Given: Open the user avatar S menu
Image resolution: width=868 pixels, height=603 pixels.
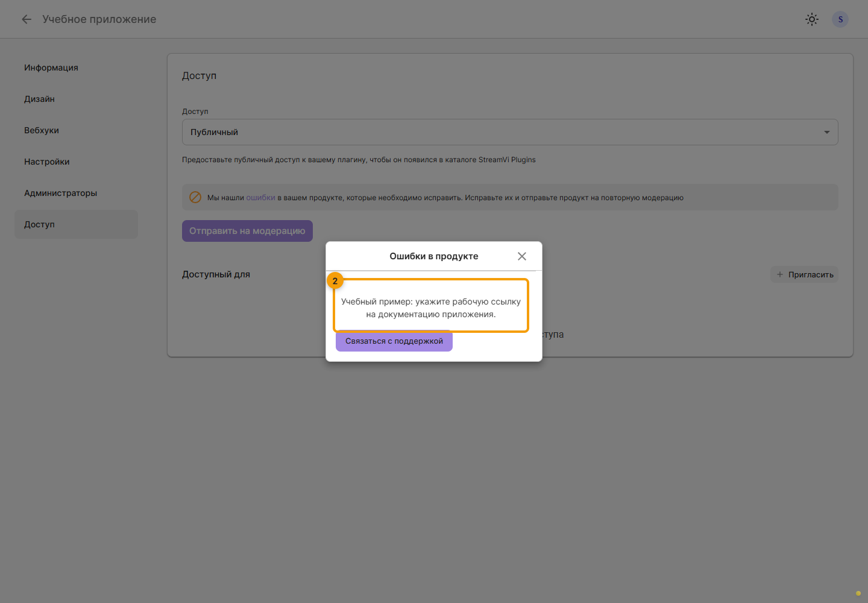Looking at the screenshot, I should coord(840,19).
